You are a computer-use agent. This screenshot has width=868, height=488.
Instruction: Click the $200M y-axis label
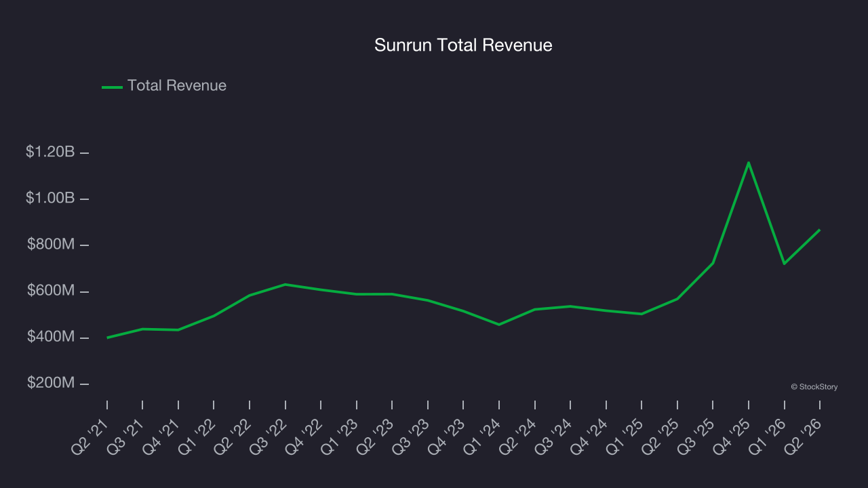coord(51,383)
